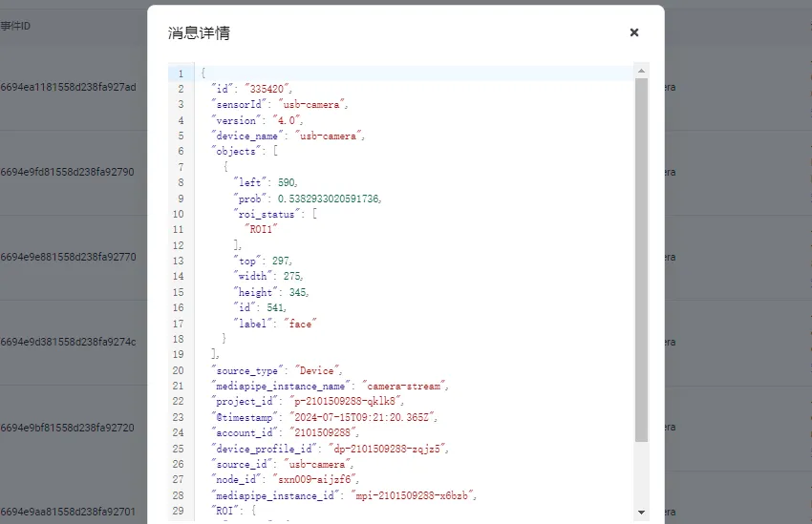Close the 消息详情 dialog
The height and width of the screenshot is (524, 812).
(634, 32)
